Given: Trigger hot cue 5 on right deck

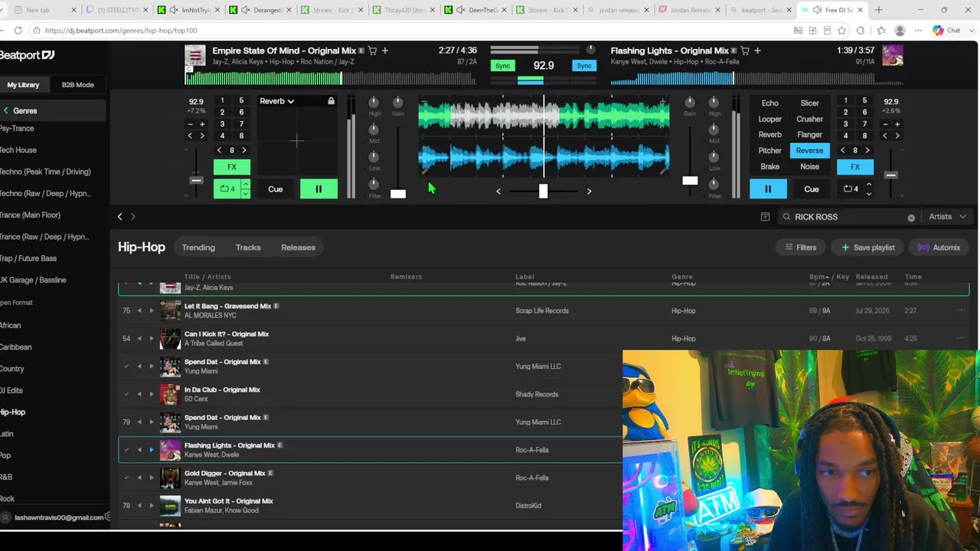Looking at the screenshot, I should tap(864, 101).
